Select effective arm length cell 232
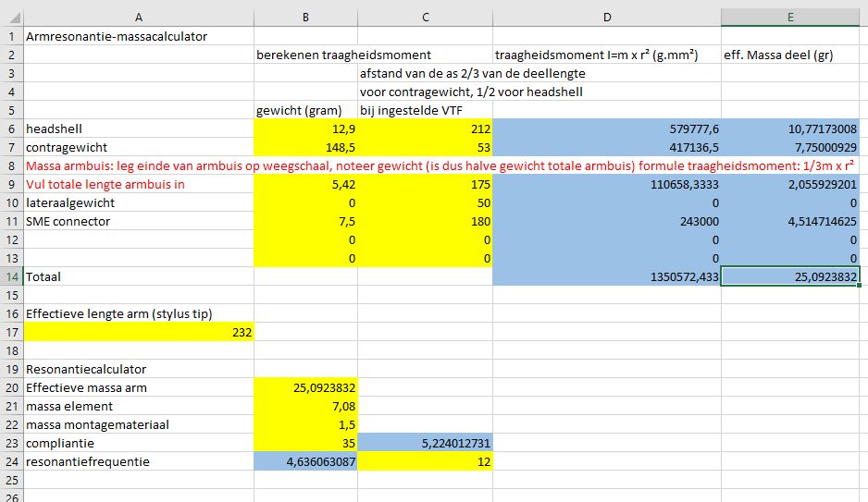 click(x=139, y=332)
